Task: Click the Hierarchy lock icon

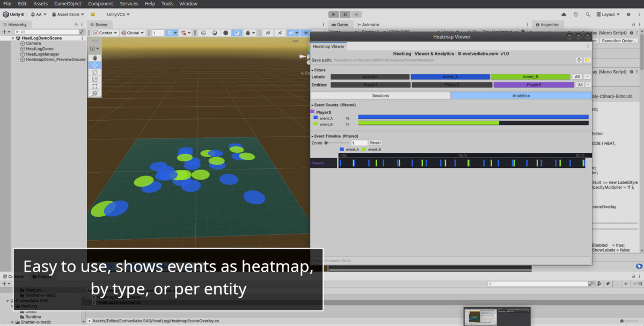Action: pyautogui.click(x=76, y=25)
